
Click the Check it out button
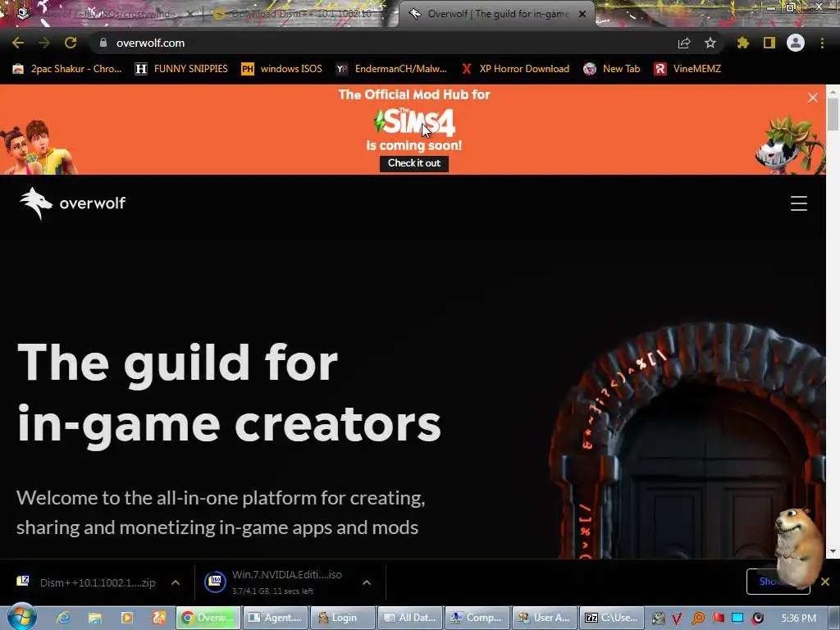click(x=414, y=163)
